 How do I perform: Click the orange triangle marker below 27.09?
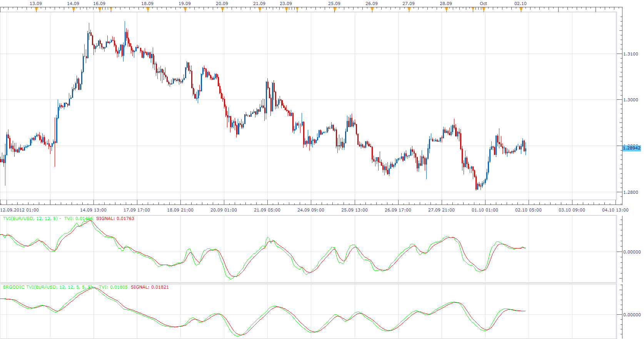tap(409, 10)
